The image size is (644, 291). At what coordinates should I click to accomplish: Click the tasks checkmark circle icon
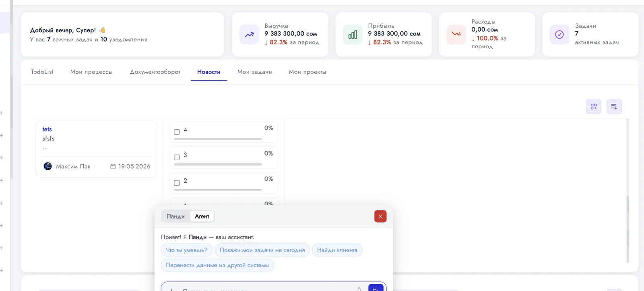click(559, 35)
